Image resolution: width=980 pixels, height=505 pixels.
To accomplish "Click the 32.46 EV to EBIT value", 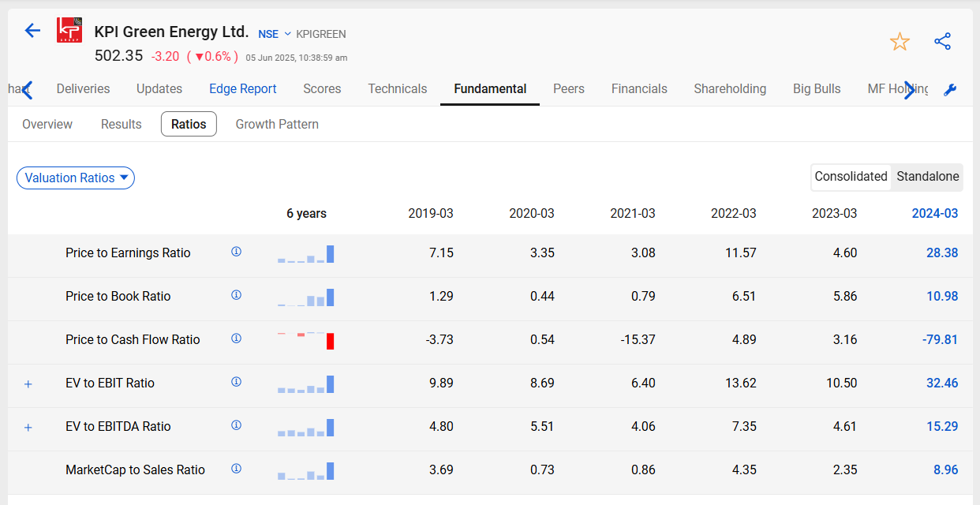I will (942, 383).
